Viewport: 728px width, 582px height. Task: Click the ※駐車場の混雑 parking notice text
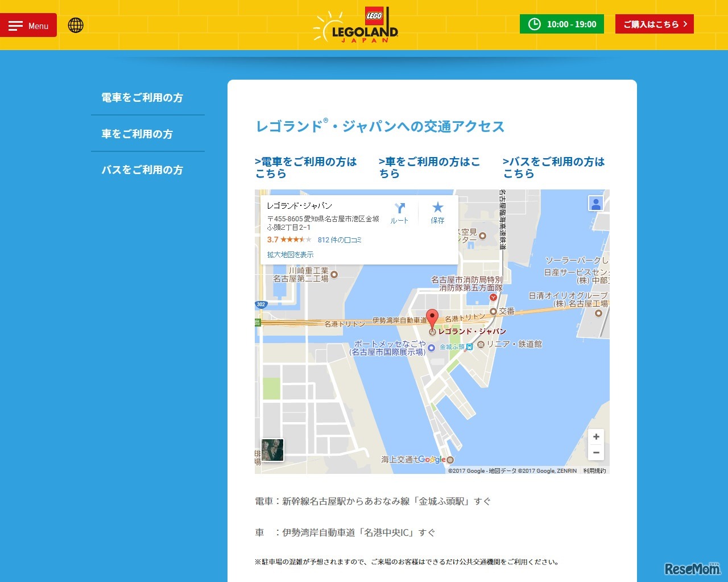pyautogui.click(x=407, y=562)
